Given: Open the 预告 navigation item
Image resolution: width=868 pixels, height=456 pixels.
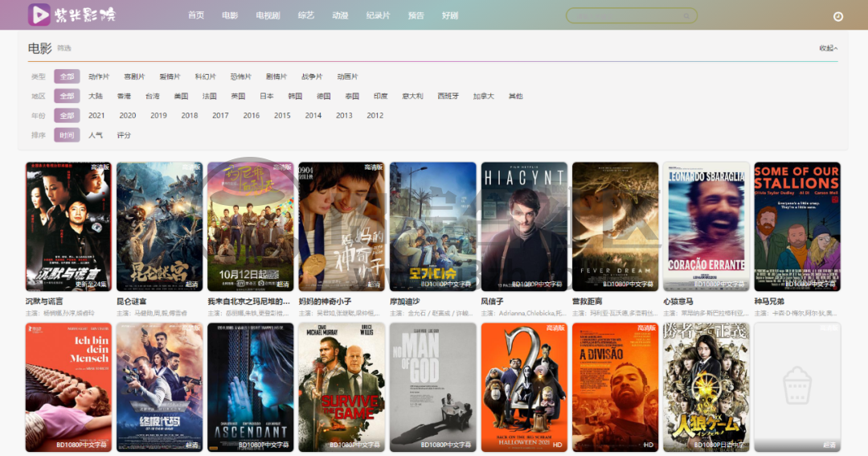Looking at the screenshot, I should tap(416, 15).
